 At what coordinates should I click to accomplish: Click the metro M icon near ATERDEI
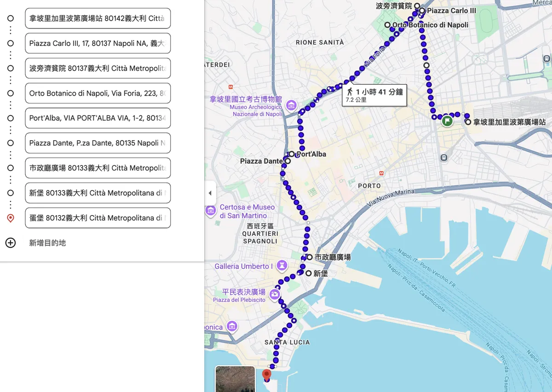tap(231, 86)
